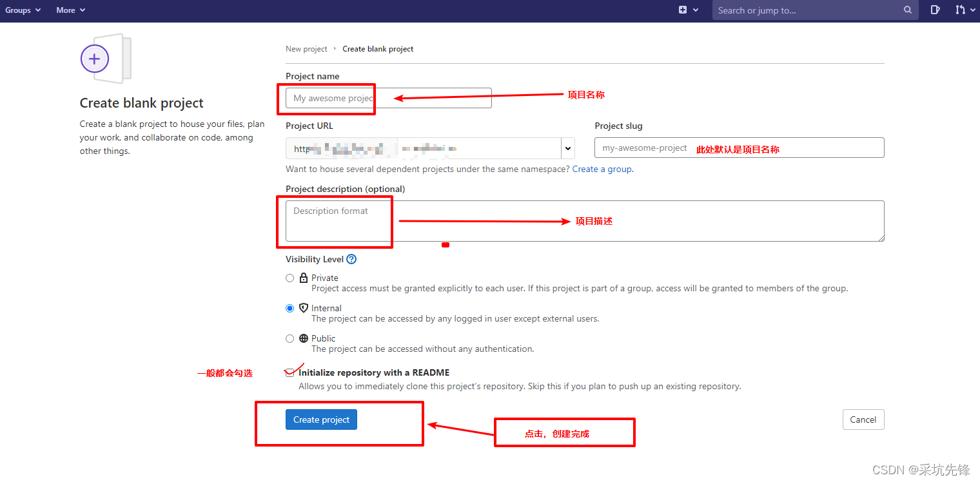This screenshot has width=980, height=482.
Task: Open the To-Do list icon
Action: point(936,10)
